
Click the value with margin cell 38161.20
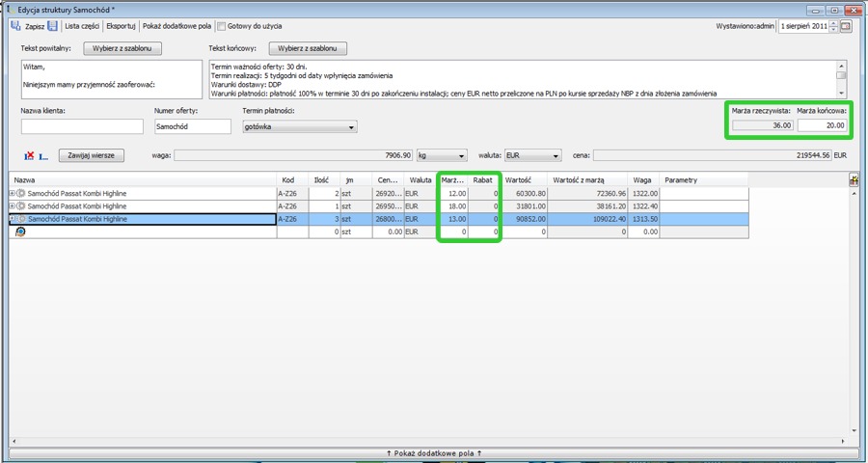(587, 206)
